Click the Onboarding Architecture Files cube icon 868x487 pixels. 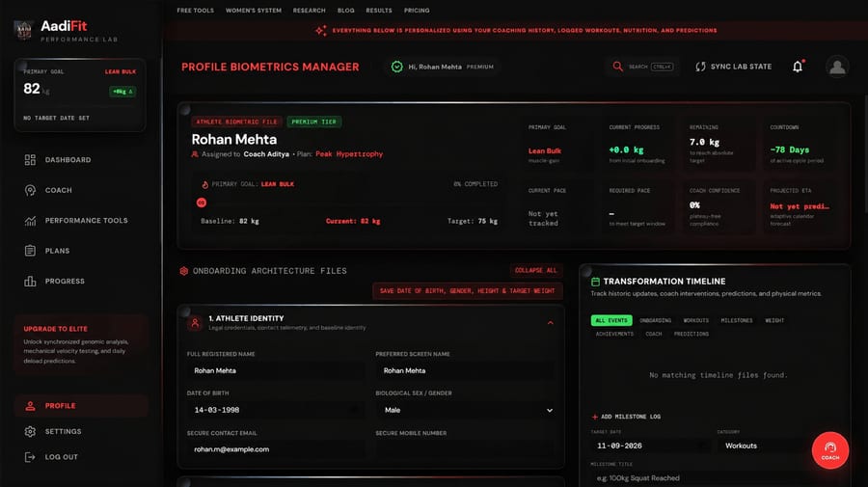coord(184,271)
